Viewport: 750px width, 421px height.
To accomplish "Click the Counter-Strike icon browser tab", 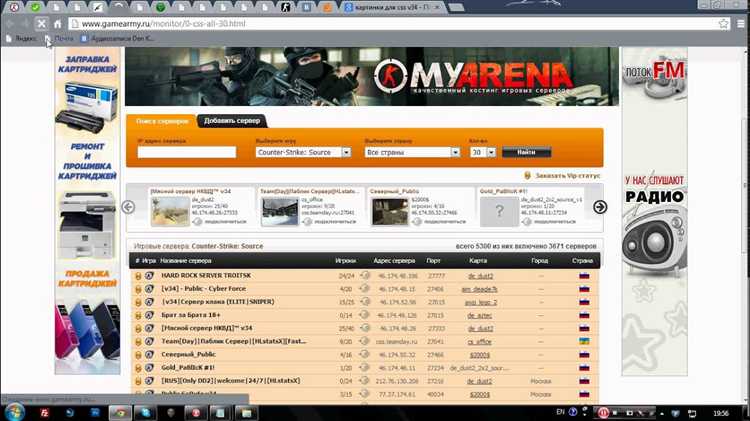I will (286, 7).
